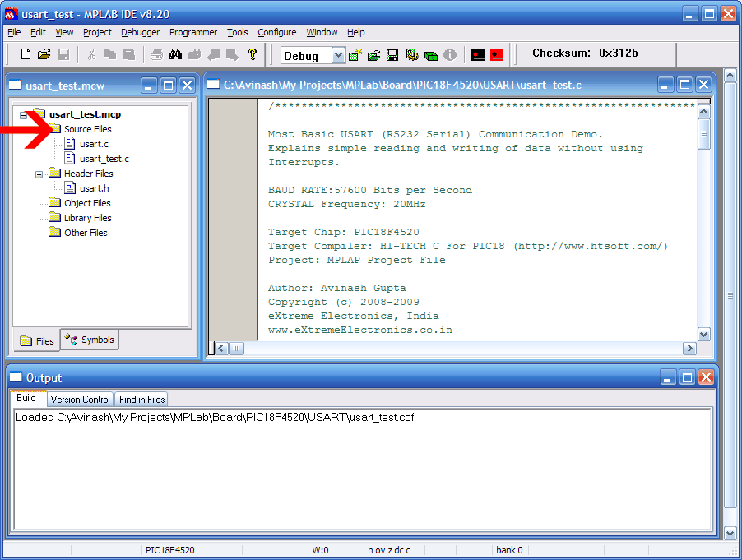Open the Programmer menu
Screen dimensions: 742x560
[193, 32]
